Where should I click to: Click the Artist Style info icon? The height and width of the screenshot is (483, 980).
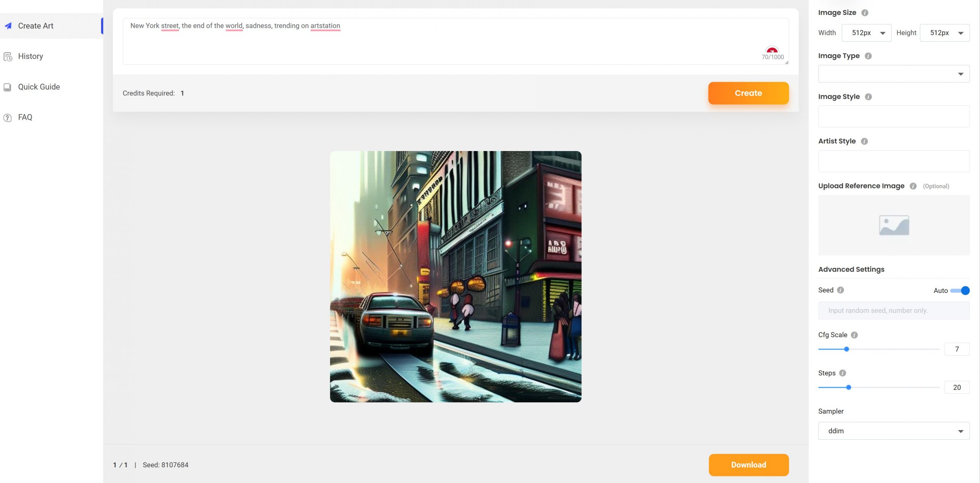[864, 141]
